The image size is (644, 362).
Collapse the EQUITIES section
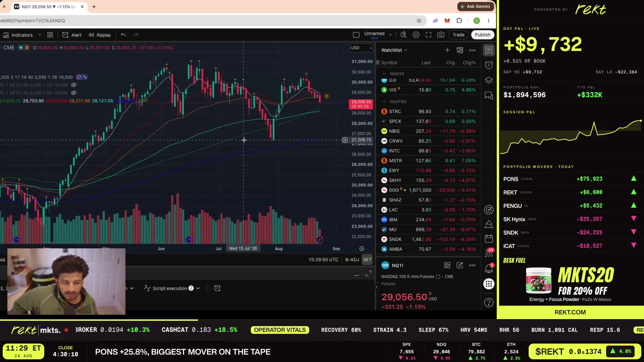(384, 102)
